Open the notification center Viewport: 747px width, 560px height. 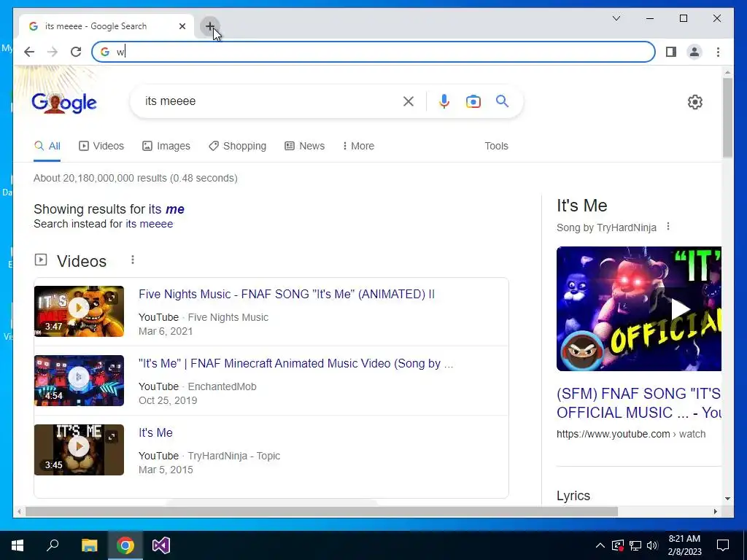pyautogui.click(x=723, y=545)
